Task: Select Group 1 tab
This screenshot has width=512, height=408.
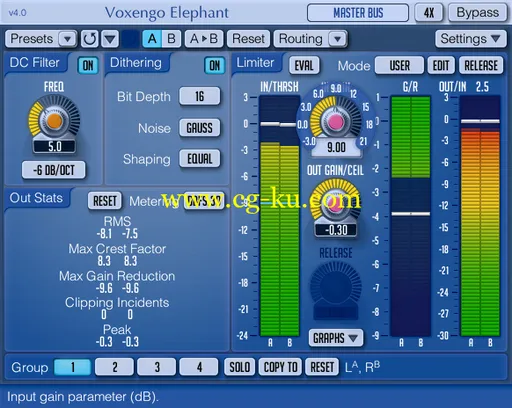Action: tap(72, 367)
